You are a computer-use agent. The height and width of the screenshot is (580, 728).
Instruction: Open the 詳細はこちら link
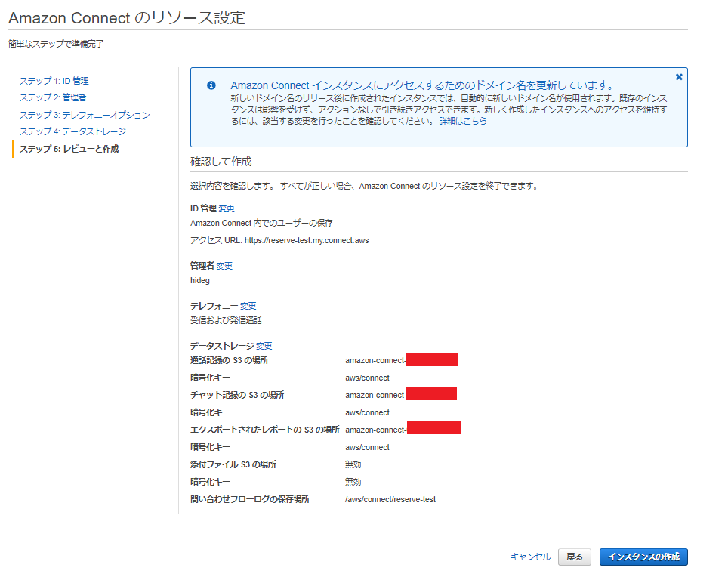[x=463, y=121]
